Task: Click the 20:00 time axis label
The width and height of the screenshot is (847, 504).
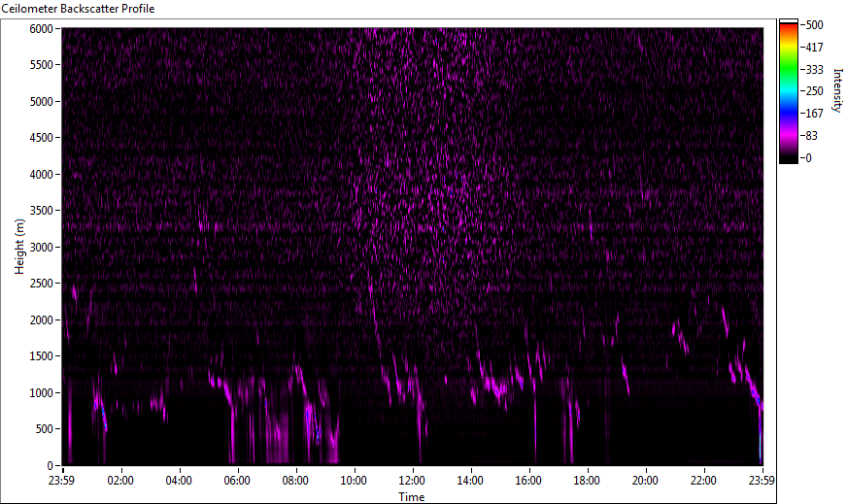Action: coord(645,481)
